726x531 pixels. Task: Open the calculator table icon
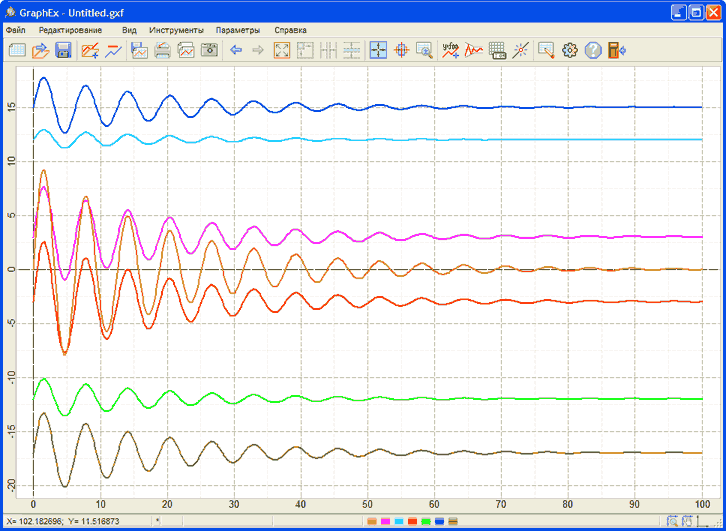(x=497, y=50)
